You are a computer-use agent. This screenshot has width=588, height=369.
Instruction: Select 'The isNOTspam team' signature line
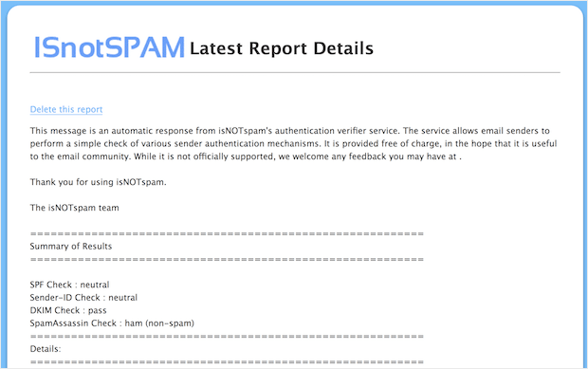click(75, 208)
